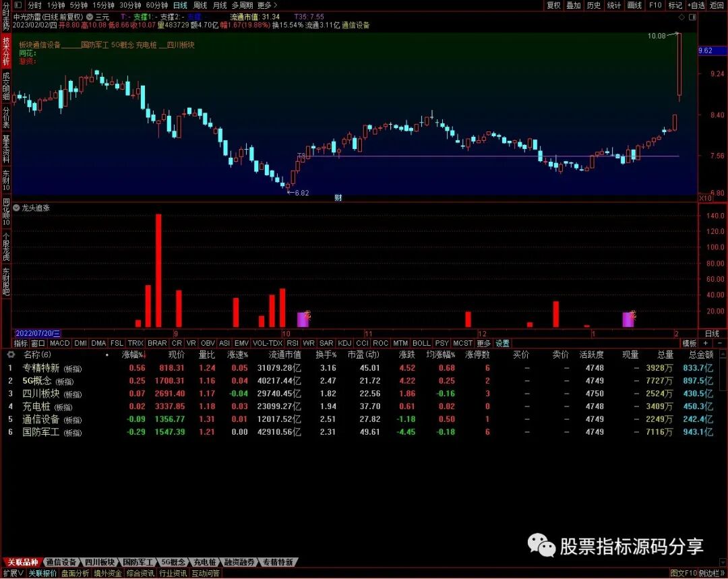Select the 周线 weekly chart

tap(200, 5)
